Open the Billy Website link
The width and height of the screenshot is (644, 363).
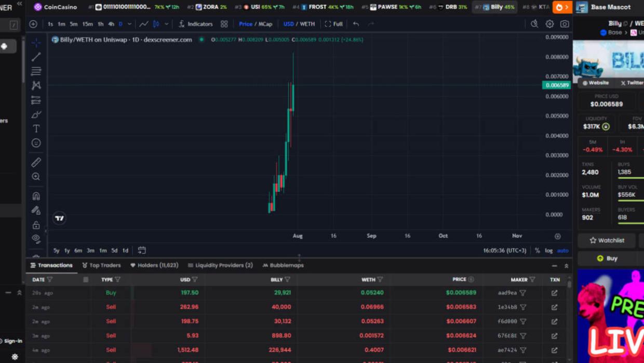(x=595, y=83)
